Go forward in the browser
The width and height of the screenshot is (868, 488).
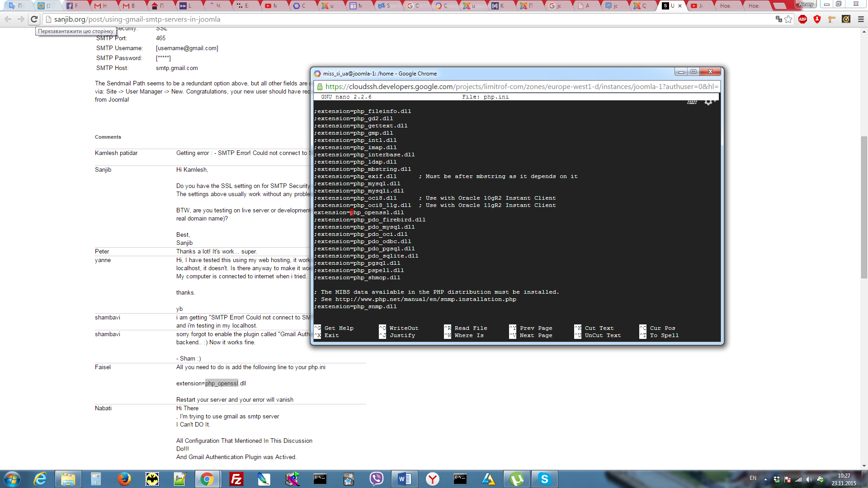(x=21, y=19)
